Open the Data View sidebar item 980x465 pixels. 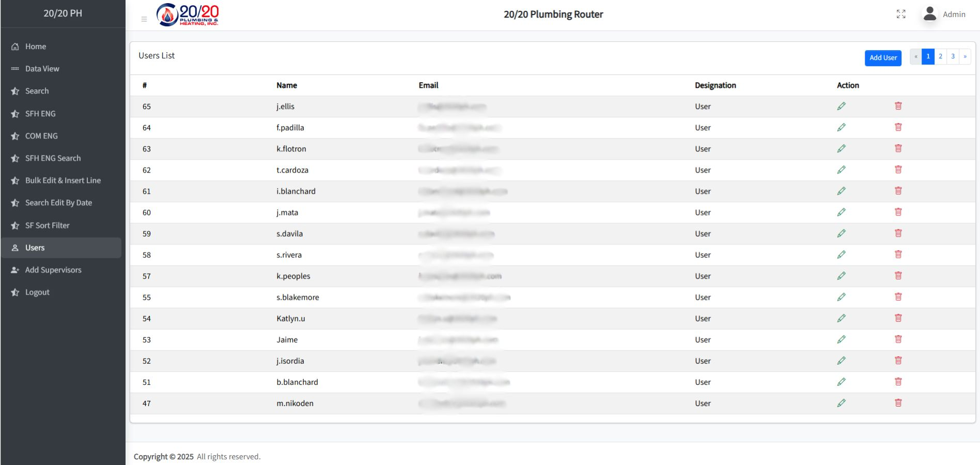(42, 69)
